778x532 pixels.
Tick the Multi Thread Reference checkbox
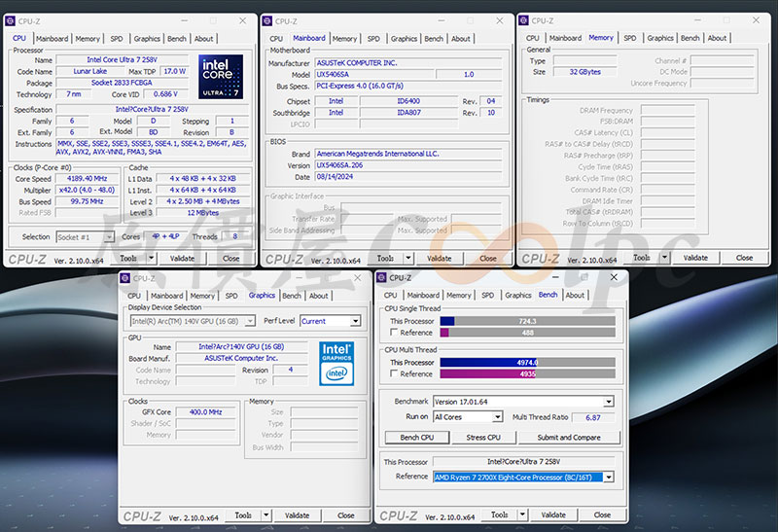pos(394,373)
